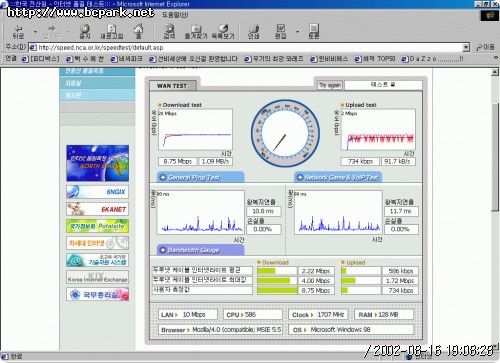Open the [피디박스] links bar shortcut

pyautogui.click(x=41, y=59)
